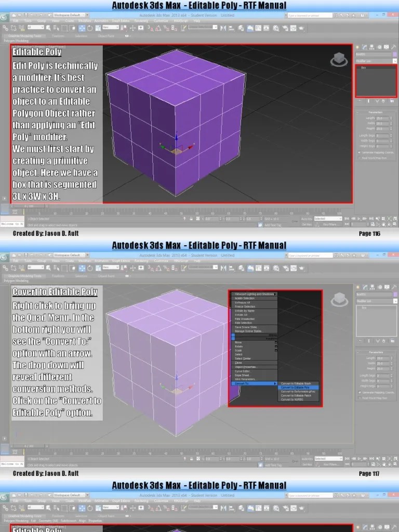Open Selected key mode dropdown on Page 116
The height and width of the screenshot is (532, 399).
[x=328, y=219]
